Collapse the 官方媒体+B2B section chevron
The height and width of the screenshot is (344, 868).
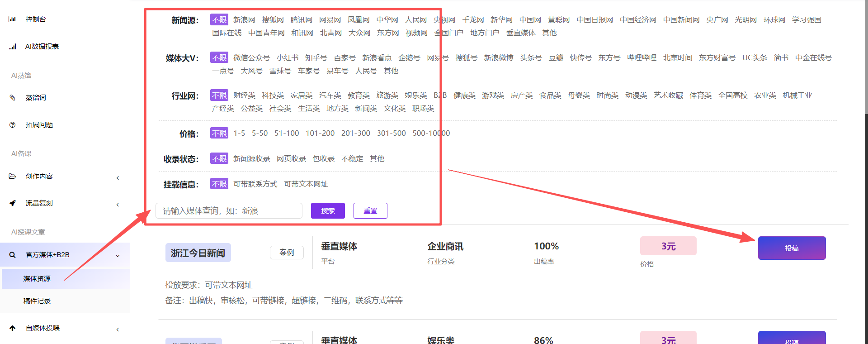tap(118, 256)
